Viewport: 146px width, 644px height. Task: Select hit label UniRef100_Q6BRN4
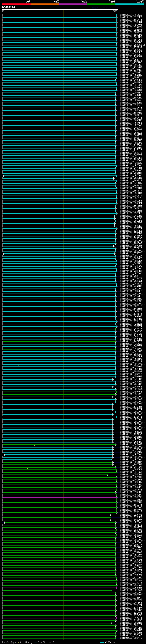click(131, 588)
